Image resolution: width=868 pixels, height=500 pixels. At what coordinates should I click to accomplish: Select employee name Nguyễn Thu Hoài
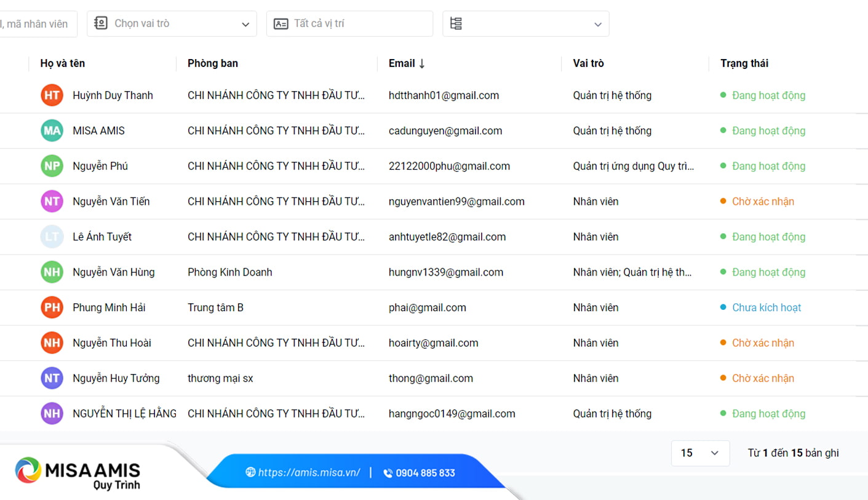(x=112, y=343)
